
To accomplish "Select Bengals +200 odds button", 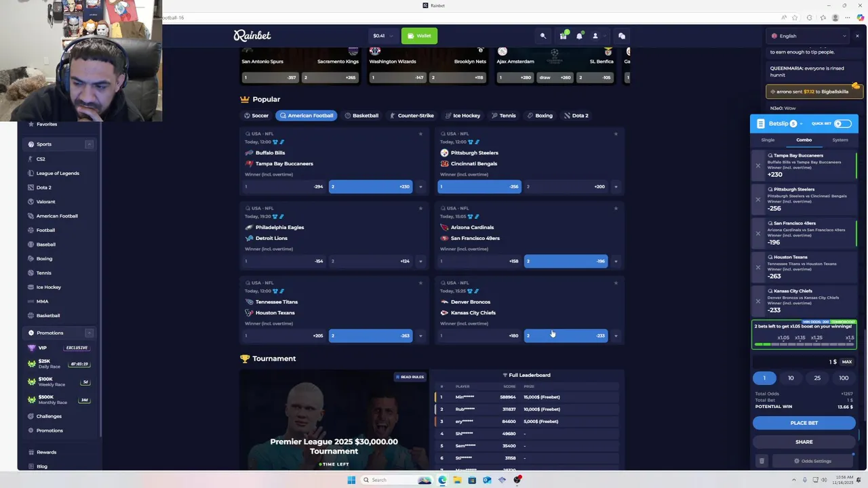I will pyautogui.click(x=566, y=186).
